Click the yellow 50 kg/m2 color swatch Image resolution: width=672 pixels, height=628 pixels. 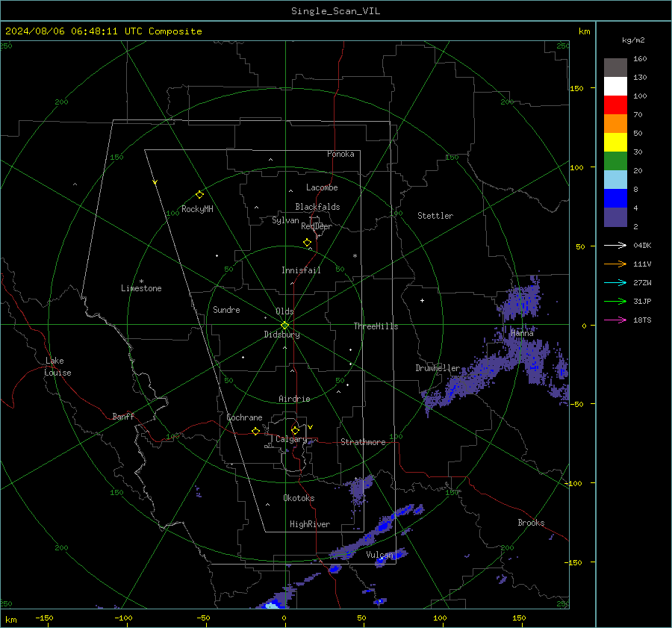coord(615,143)
